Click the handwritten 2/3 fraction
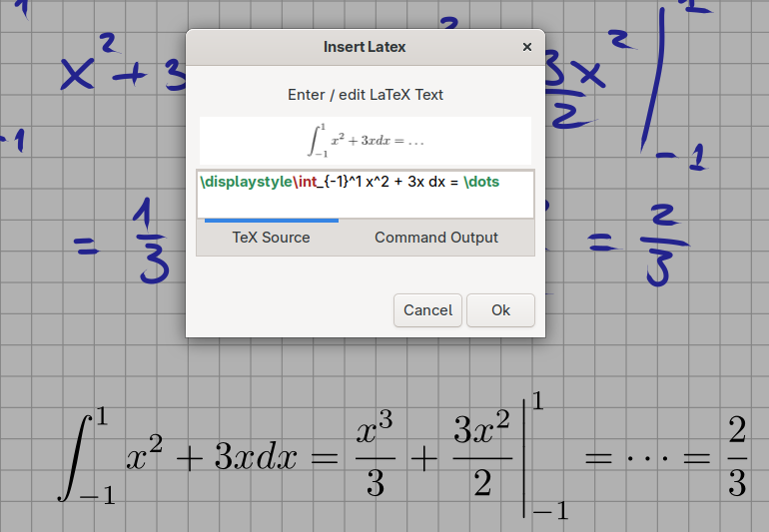The height and width of the screenshot is (532, 769). tap(663, 246)
